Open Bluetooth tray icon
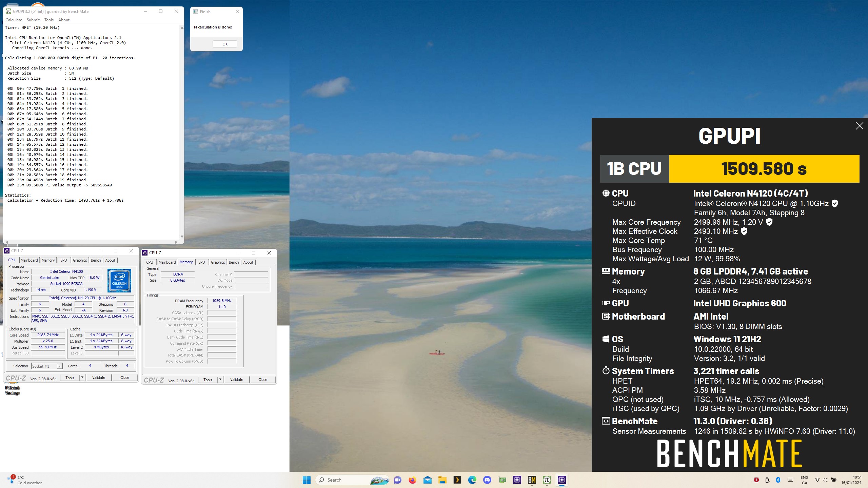Image resolution: width=868 pixels, height=488 pixels. [x=778, y=480]
